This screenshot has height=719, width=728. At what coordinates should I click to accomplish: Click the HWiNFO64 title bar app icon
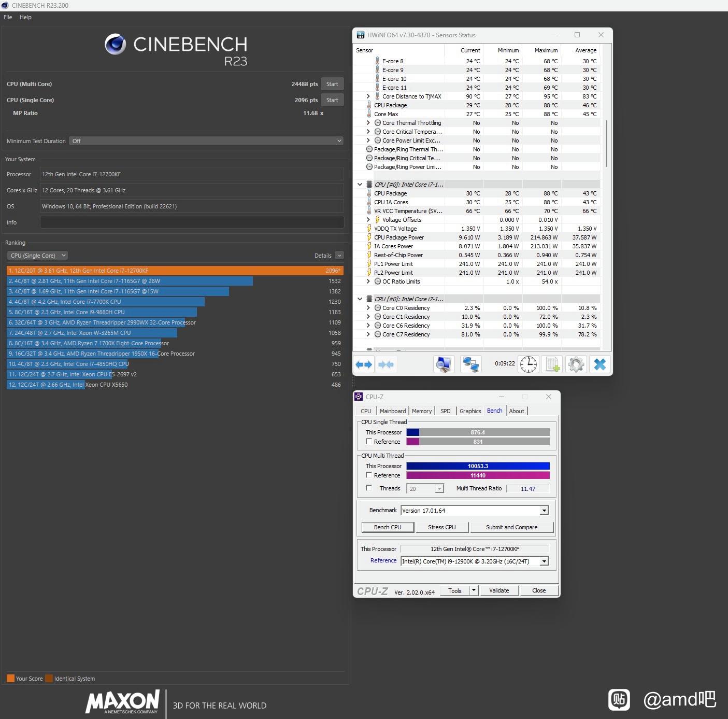[x=360, y=35]
